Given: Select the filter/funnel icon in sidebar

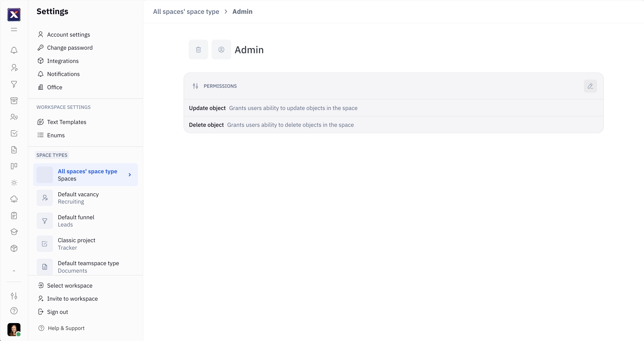Looking at the screenshot, I should pos(14,84).
